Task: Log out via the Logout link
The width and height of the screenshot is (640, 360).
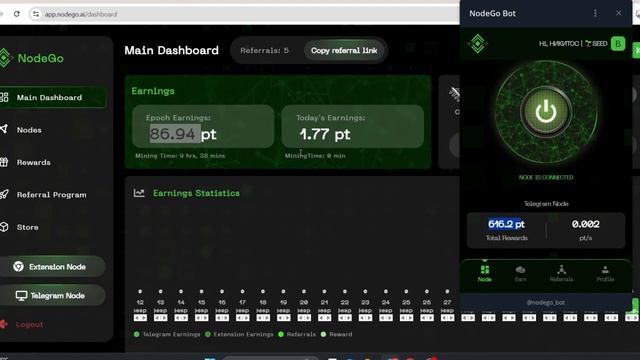Action: click(29, 324)
